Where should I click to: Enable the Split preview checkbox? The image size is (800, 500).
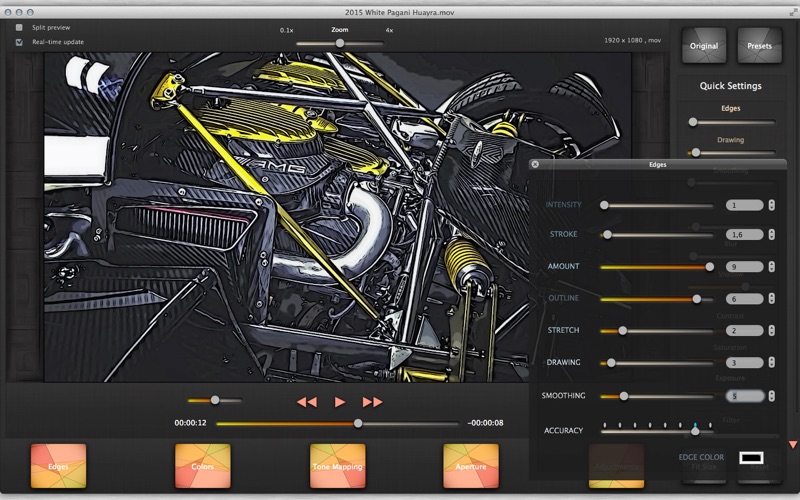(19, 28)
